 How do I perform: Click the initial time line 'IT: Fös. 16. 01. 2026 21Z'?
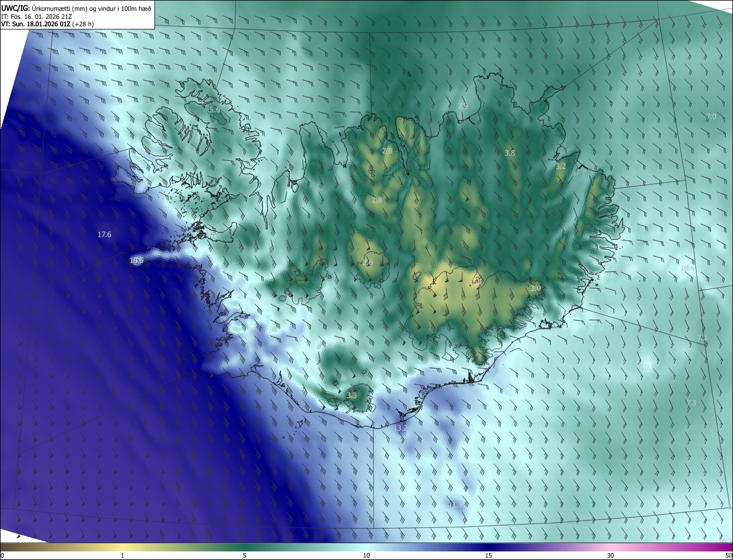tap(36, 17)
